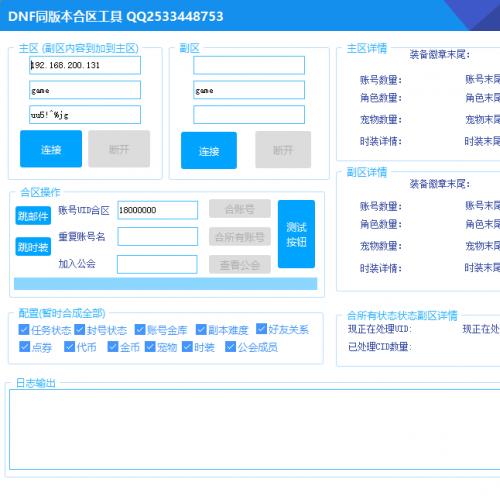Click the main server password field
500x500 pixels.
(x=85, y=115)
